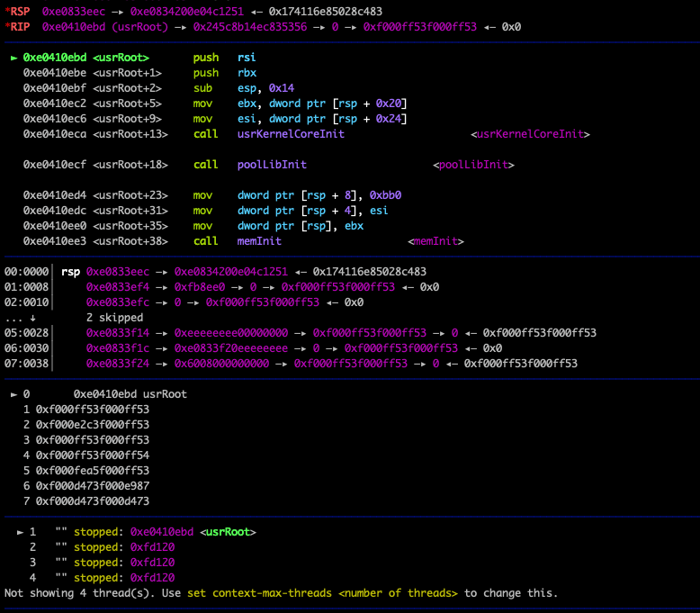Select the usrKernelCoreInit call target

tap(291, 134)
